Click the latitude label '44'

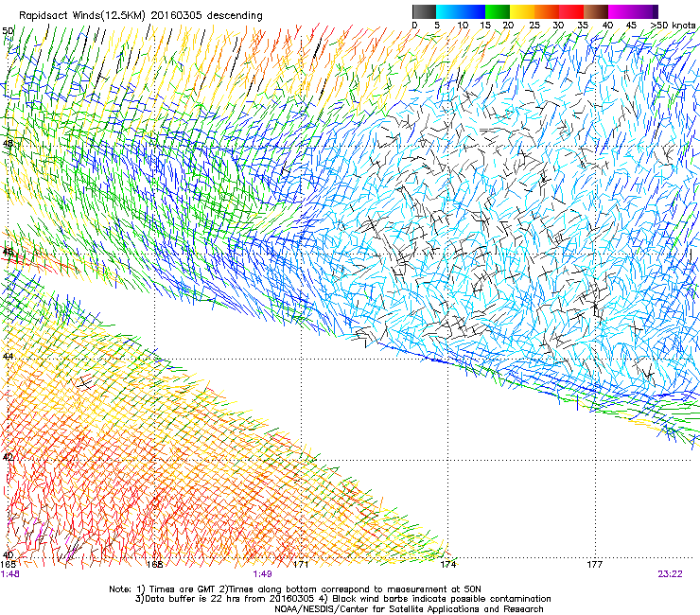pos(8,357)
